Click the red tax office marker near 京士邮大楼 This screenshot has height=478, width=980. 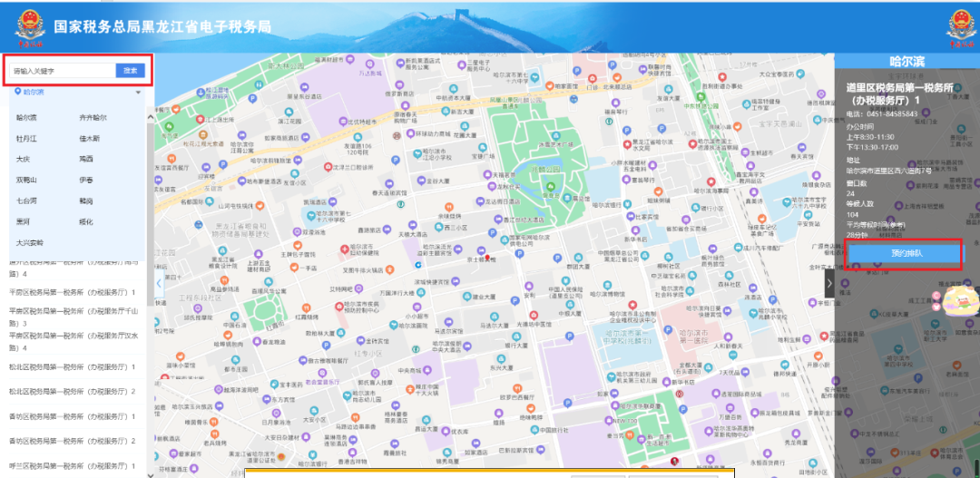(487, 257)
